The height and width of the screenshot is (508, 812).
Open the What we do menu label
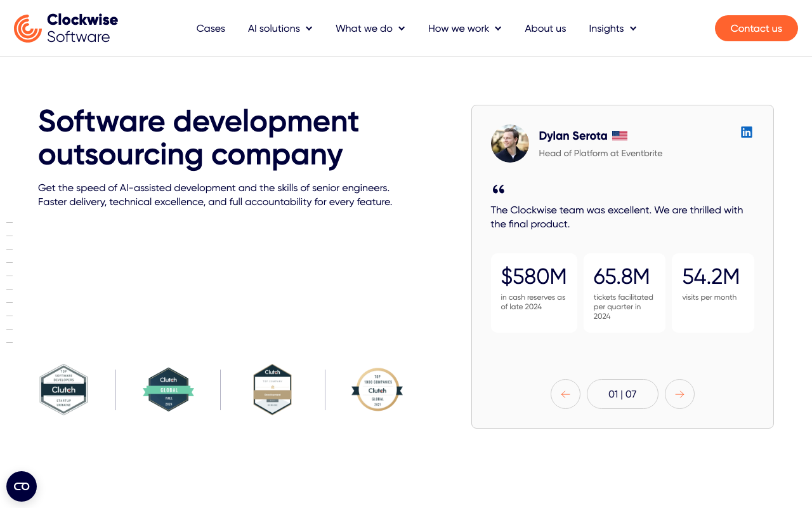pyautogui.click(x=364, y=29)
